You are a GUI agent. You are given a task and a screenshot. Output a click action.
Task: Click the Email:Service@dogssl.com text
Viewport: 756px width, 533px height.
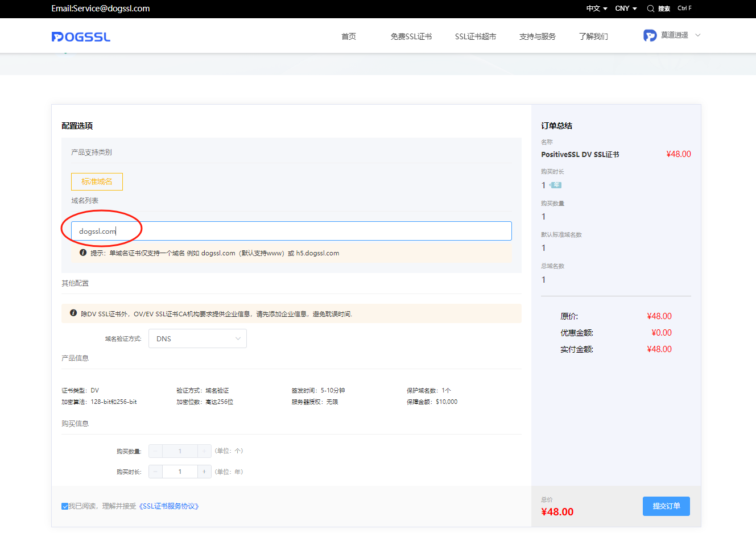click(101, 9)
